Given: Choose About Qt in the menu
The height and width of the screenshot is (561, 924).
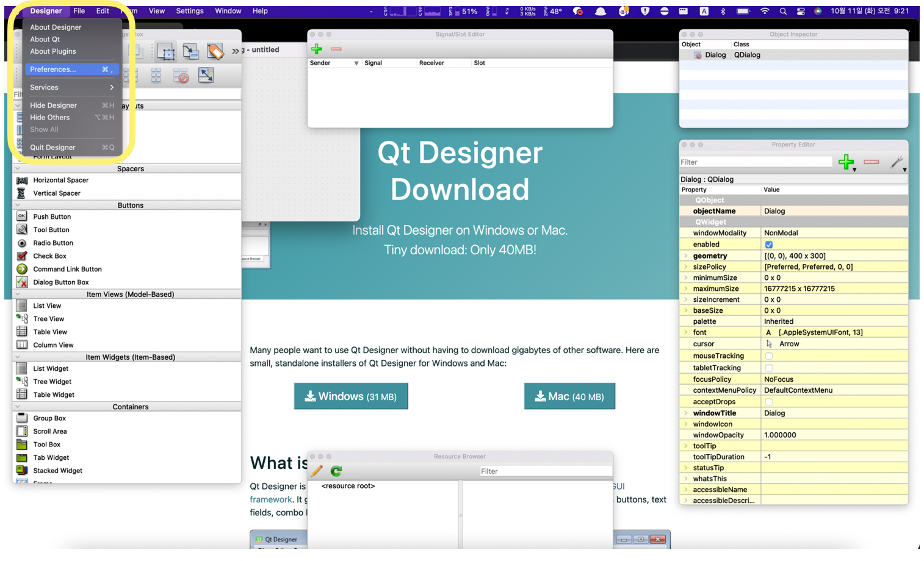Looking at the screenshot, I should [45, 39].
